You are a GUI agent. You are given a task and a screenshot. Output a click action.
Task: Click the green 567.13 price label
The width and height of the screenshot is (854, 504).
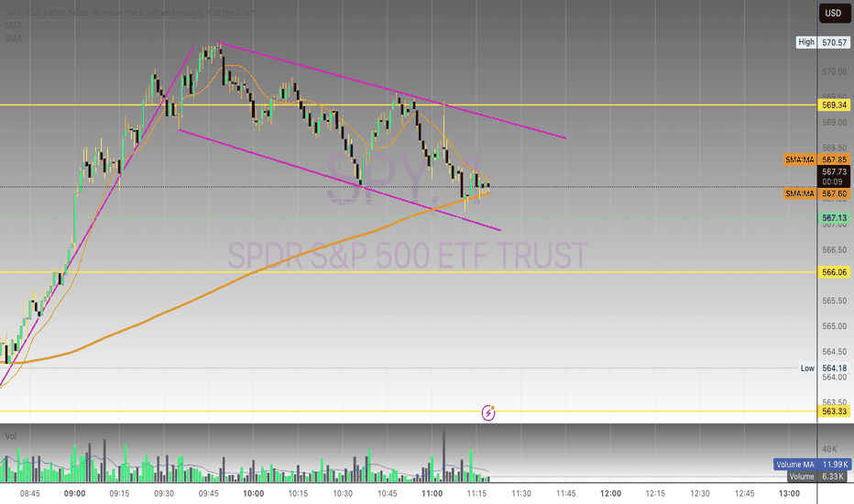(834, 218)
